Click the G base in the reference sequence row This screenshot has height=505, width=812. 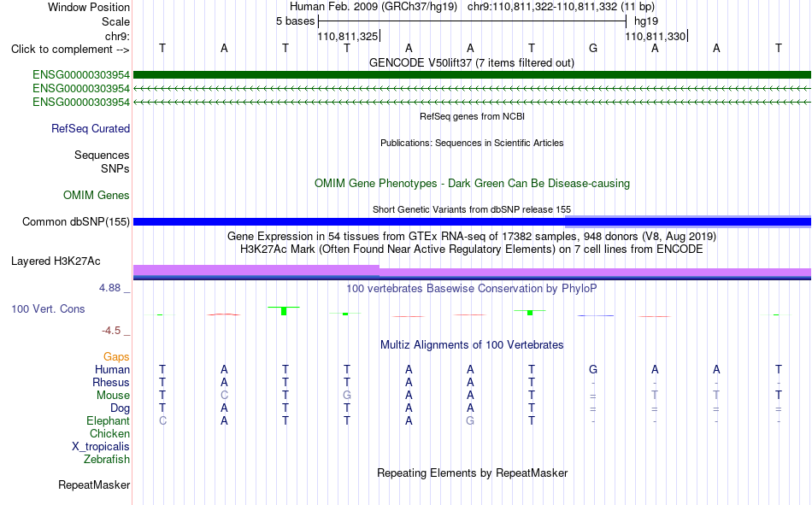[x=593, y=48]
